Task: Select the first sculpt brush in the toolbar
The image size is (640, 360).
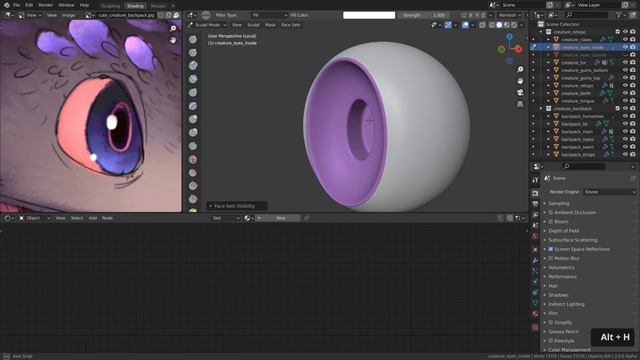Action: 193,39
